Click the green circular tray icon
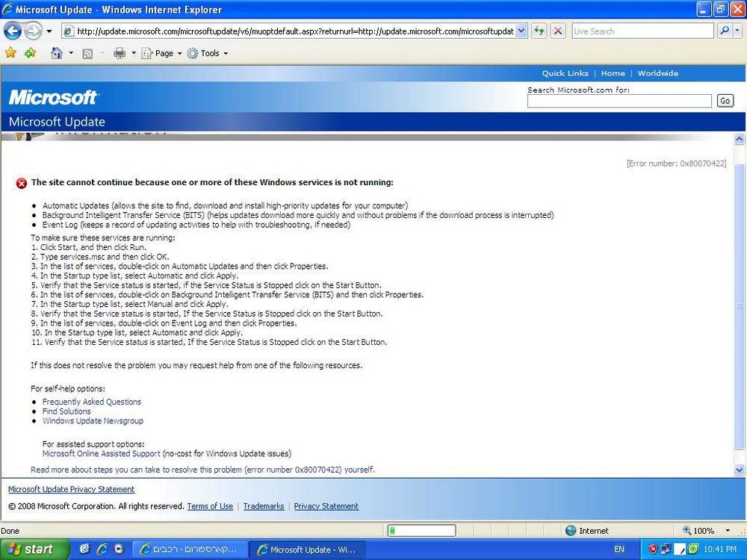This screenshot has height=560, width=747. pyautogui.click(x=693, y=549)
